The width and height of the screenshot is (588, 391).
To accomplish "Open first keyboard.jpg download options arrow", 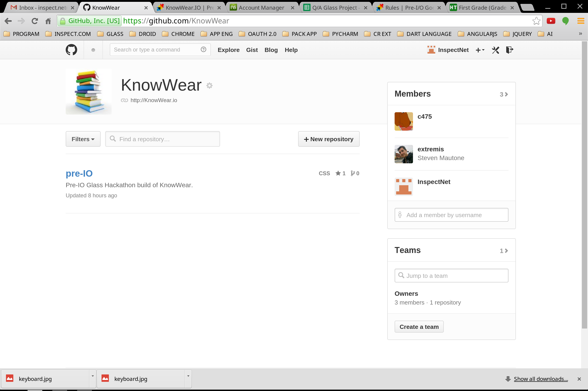I will click(x=92, y=376).
